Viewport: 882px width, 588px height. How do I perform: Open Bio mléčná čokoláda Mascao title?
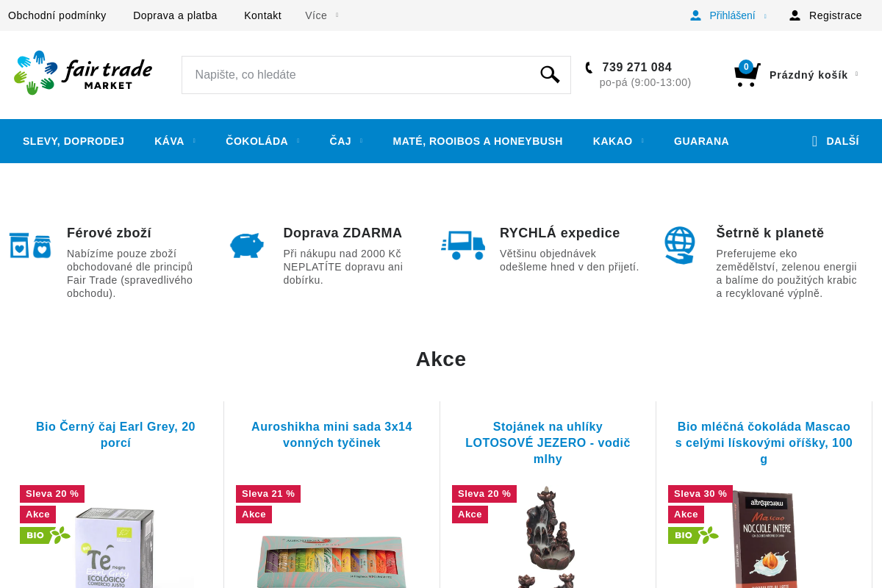pyautogui.click(x=764, y=442)
